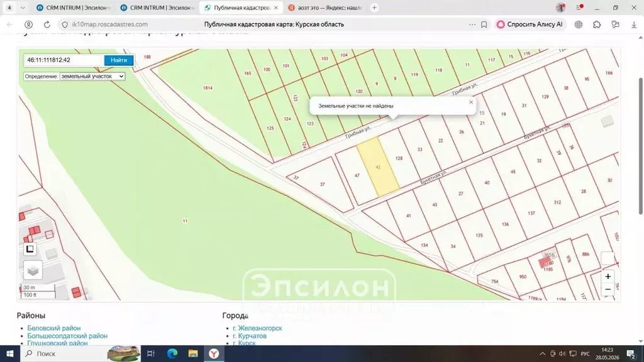Show hidden system tray icons

[x=543, y=354]
